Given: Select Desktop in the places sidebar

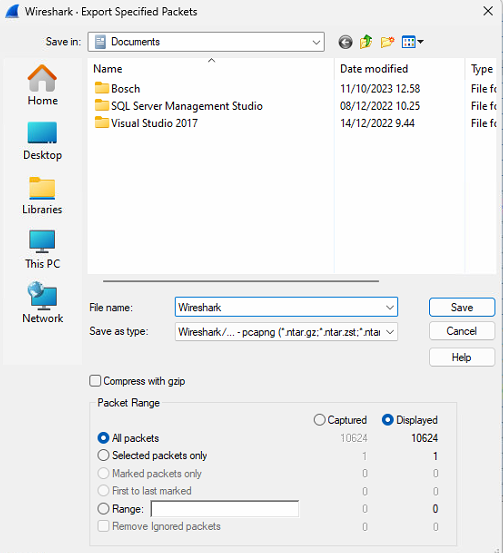Looking at the screenshot, I should click(x=42, y=141).
